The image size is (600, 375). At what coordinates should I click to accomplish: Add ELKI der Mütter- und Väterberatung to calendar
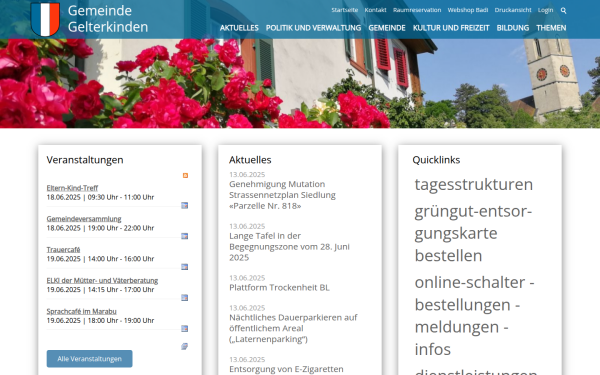click(184, 297)
